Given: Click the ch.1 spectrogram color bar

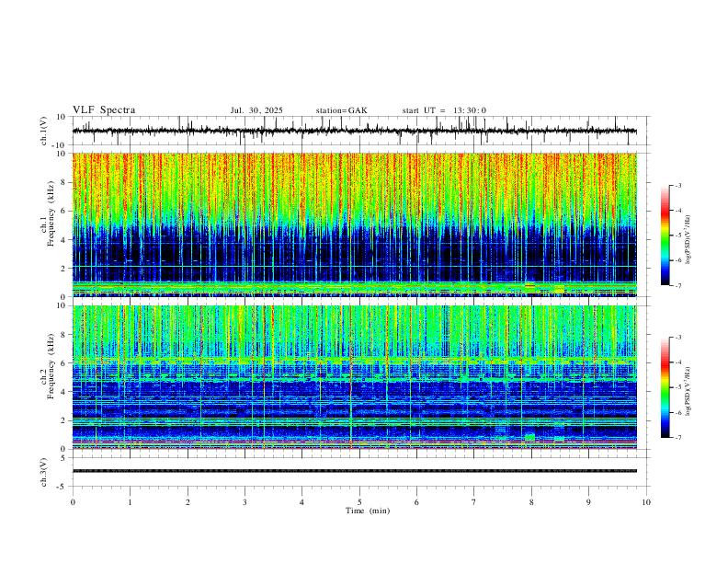Looking at the screenshot, I should [x=665, y=236].
